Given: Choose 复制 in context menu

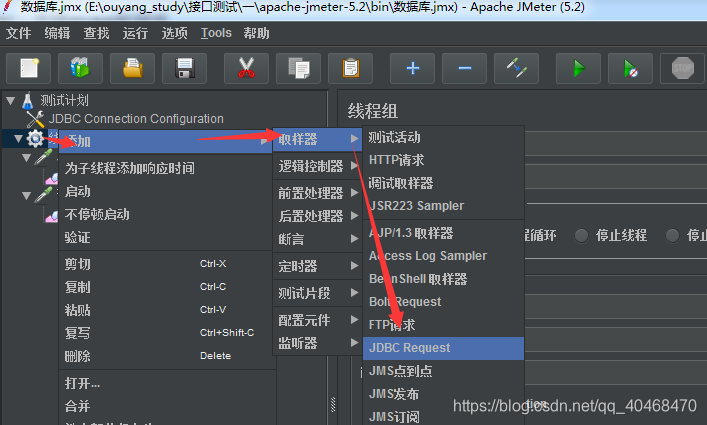Looking at the screenshot, I should (166, 287).
